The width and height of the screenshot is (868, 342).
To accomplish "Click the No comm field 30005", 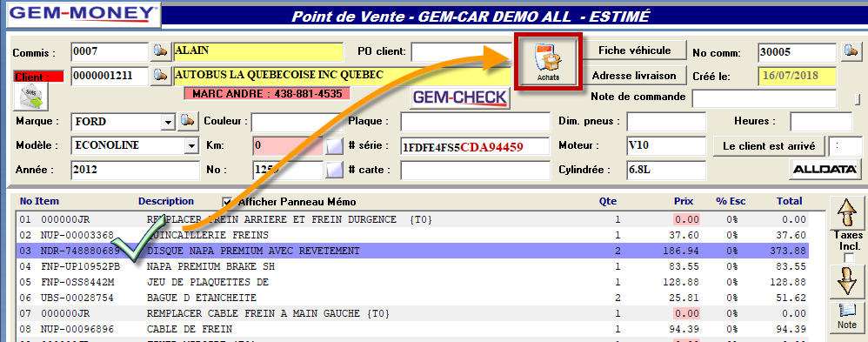I will 798,52.
